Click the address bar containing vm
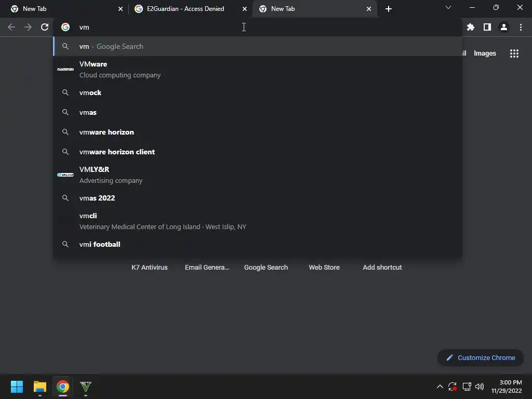The width and height of the screenshot is (532, 399). [258, 27]
